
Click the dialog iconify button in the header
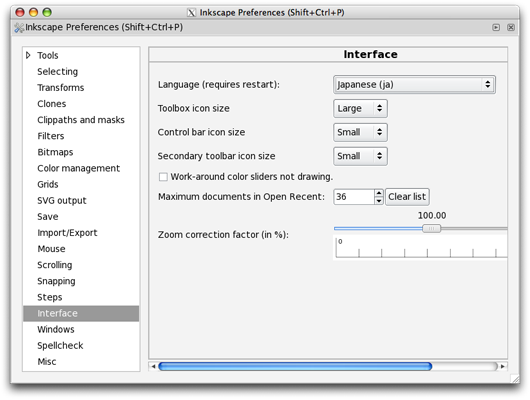(x=496, y=27)
